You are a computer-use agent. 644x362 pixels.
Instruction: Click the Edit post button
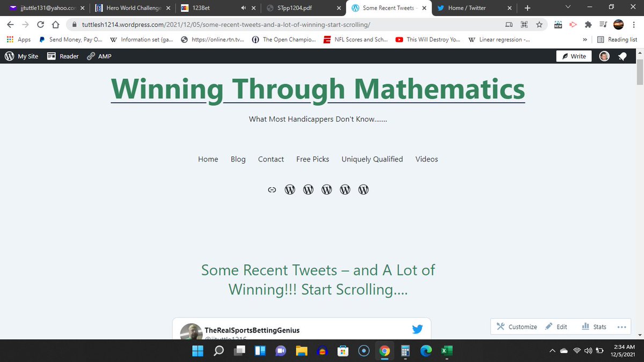tap(556, 327)
